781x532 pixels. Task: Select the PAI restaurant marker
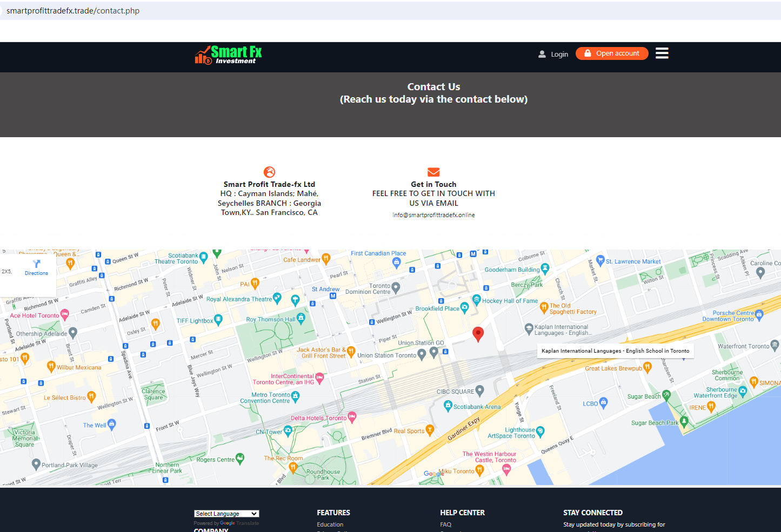[x=255, y=283]
